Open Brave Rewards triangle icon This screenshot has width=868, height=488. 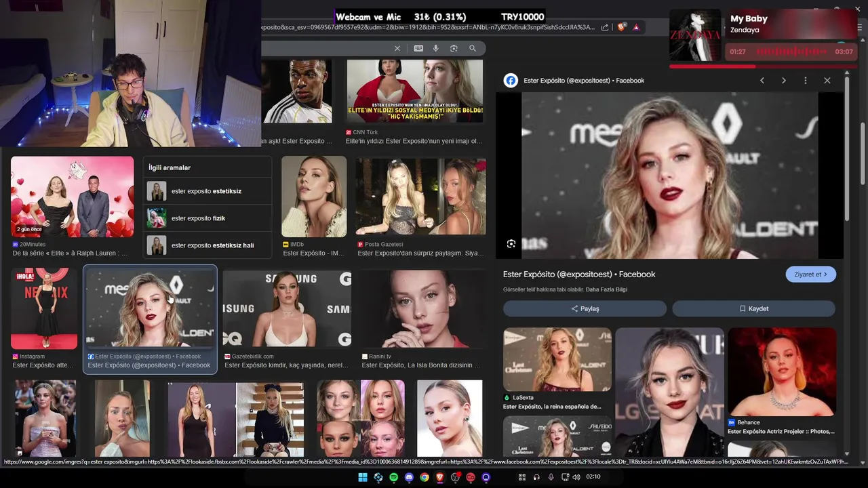coord(636,27)
